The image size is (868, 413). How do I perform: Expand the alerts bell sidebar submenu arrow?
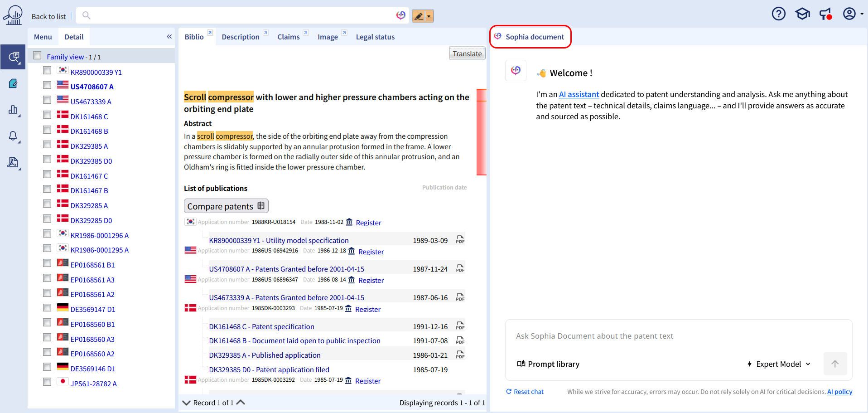(x=19, y=142)
